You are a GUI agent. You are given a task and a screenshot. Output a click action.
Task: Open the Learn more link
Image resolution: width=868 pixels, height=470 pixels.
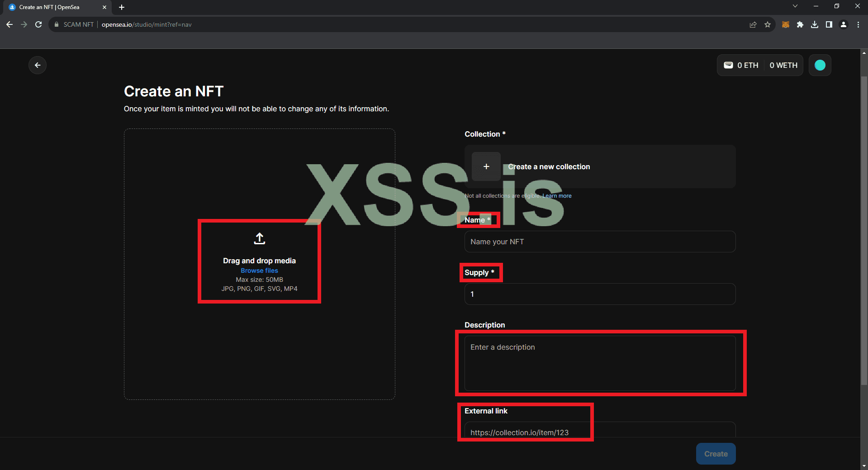pyautogui.click(x=557, y=196)
